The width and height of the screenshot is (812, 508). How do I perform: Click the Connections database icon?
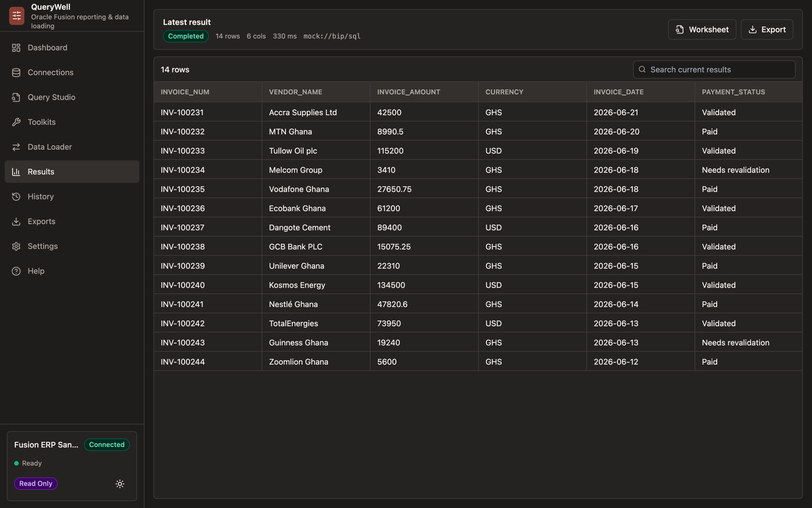[16, 73]
